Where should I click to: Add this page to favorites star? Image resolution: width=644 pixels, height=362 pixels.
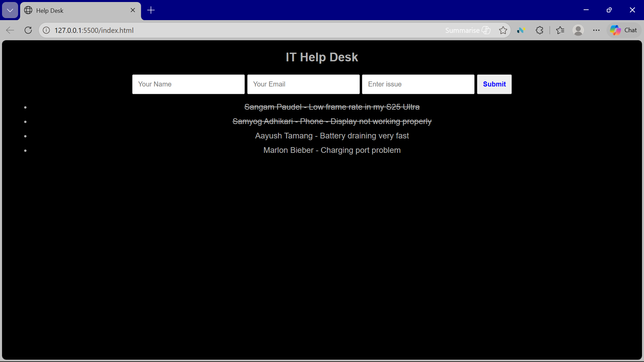click(x=503, y=30)
